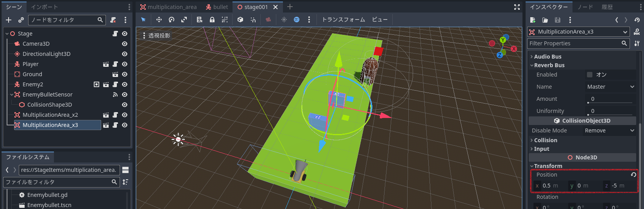The height and width of the screenshot is (209, 644).
Task: Open トランスフォーム menu
Action: tap(343, 20)
